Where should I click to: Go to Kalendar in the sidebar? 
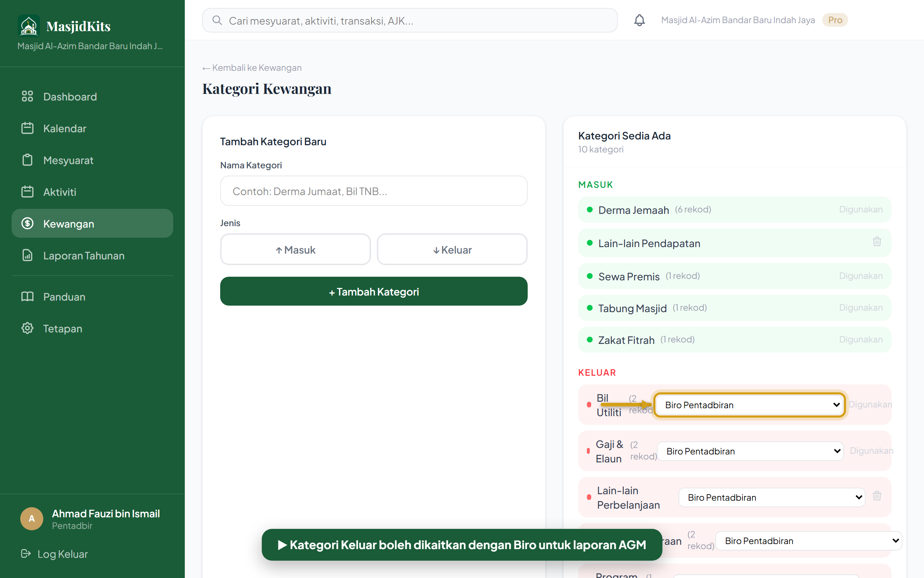(92, 128)
